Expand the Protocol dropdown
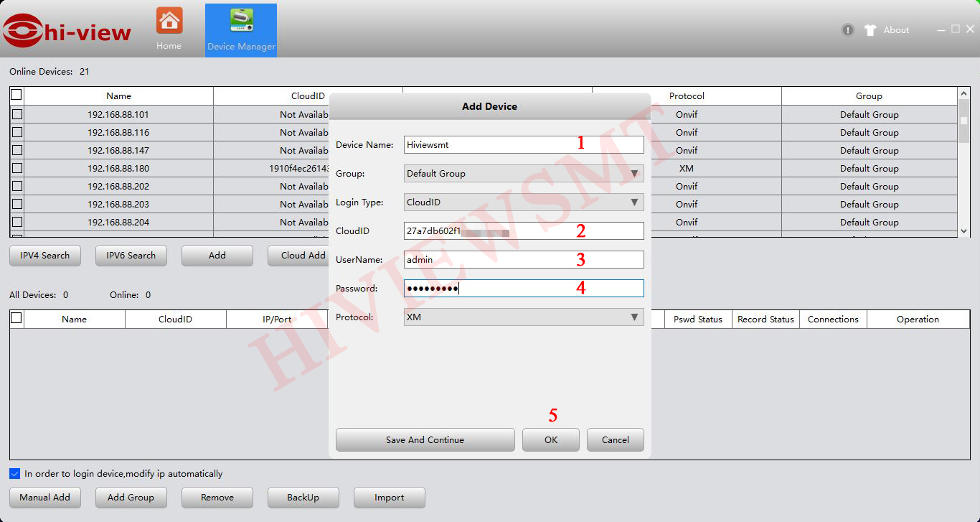 [524, 317]
